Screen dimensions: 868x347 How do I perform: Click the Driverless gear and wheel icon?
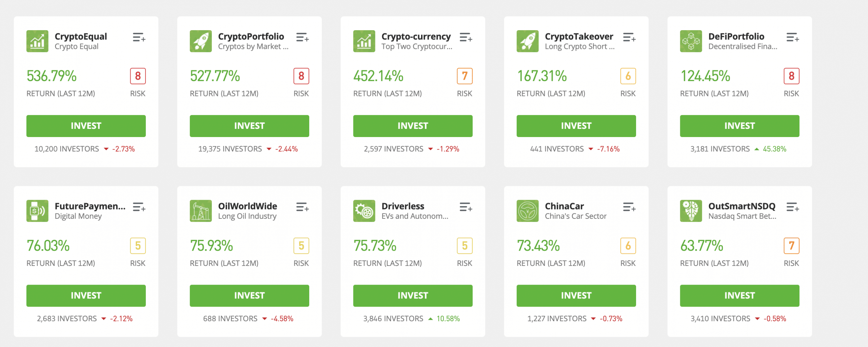(x=364, y=211)
